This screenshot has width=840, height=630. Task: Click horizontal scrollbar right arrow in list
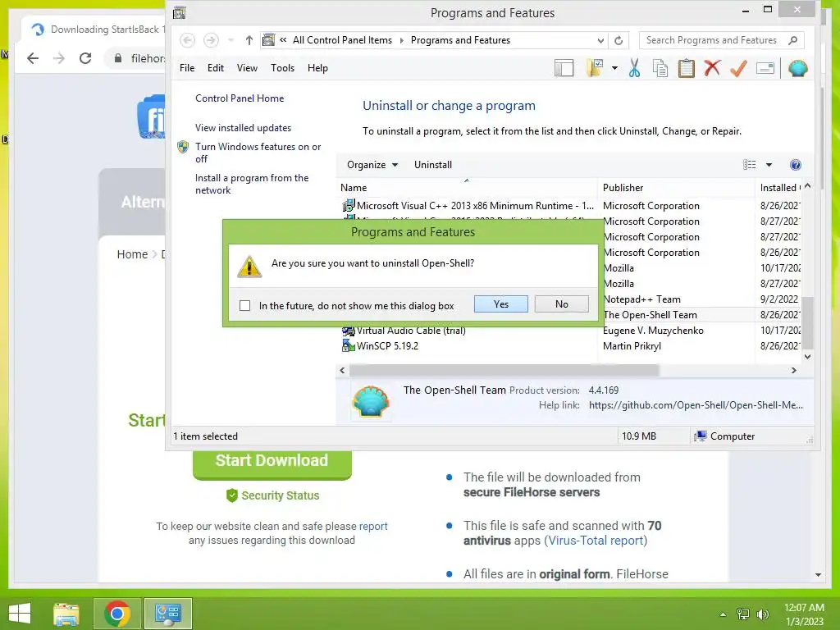tap(794, 370)
